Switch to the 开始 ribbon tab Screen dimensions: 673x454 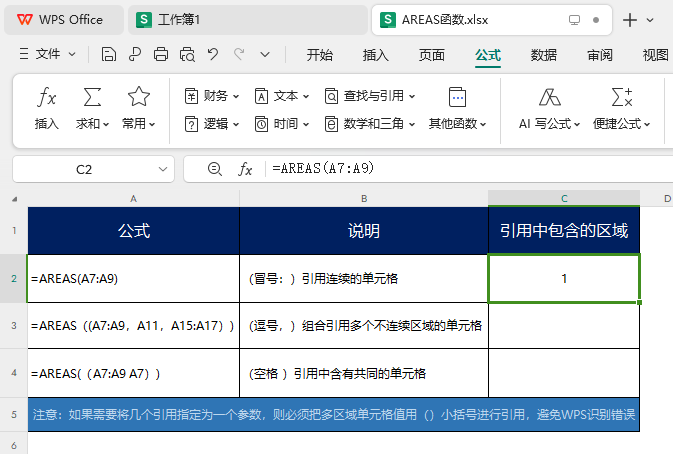tap(320, 55)
